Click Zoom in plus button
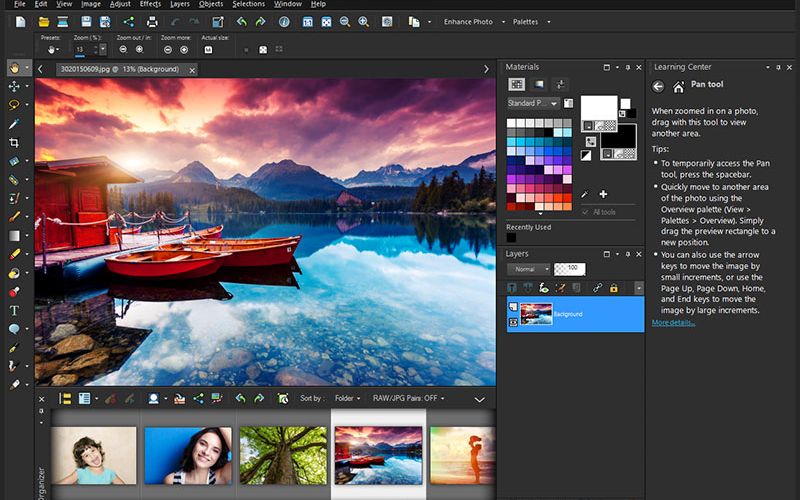The height and width of the screenshot is (500, 800). point(139,49)
